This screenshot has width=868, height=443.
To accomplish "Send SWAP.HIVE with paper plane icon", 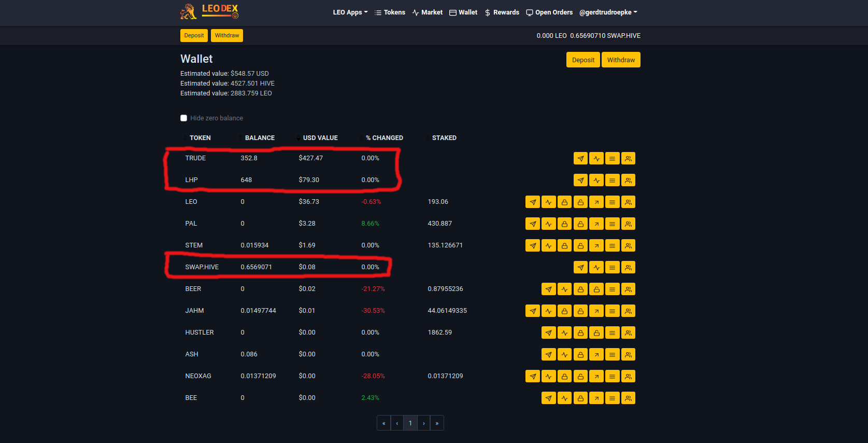I will (580, 267).
